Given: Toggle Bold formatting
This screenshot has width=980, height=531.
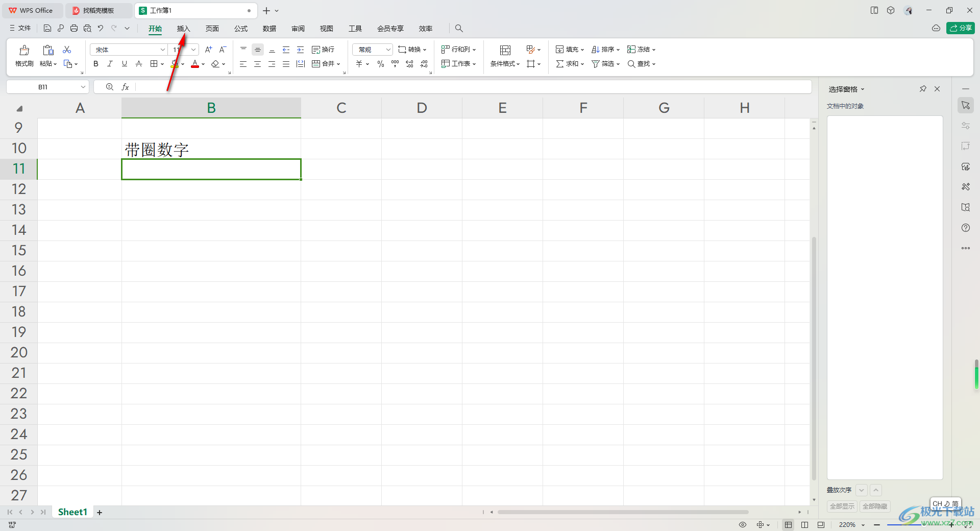Looking at the screenshot, I should (95, 64).
